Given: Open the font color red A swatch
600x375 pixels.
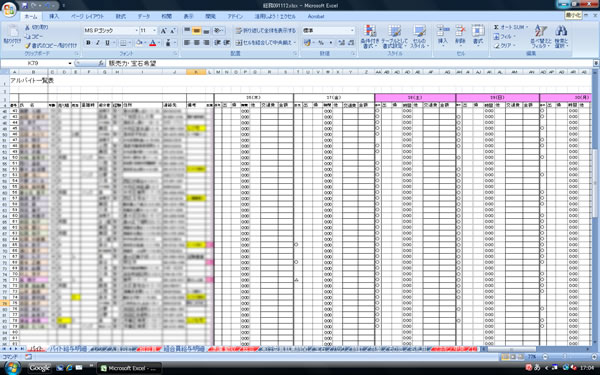Looking at the screenshot, I should coord(153,43).
